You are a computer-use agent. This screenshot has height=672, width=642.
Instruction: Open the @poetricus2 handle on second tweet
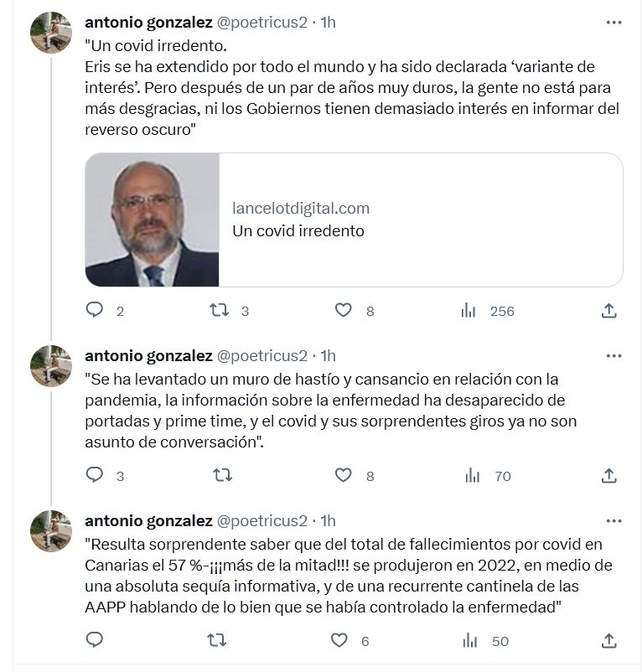(x=261, y=355)
